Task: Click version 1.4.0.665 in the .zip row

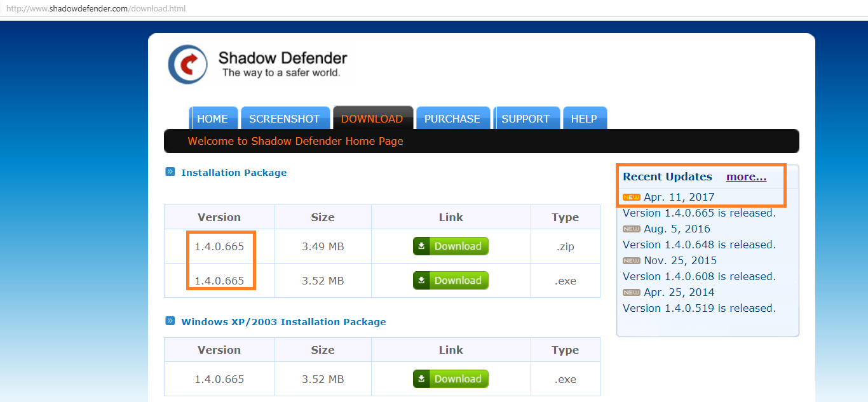Action: (219, 246)
